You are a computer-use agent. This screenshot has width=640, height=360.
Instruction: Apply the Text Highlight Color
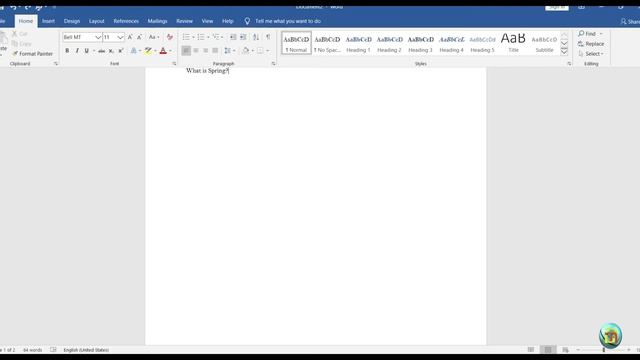[x=148, y=51]
